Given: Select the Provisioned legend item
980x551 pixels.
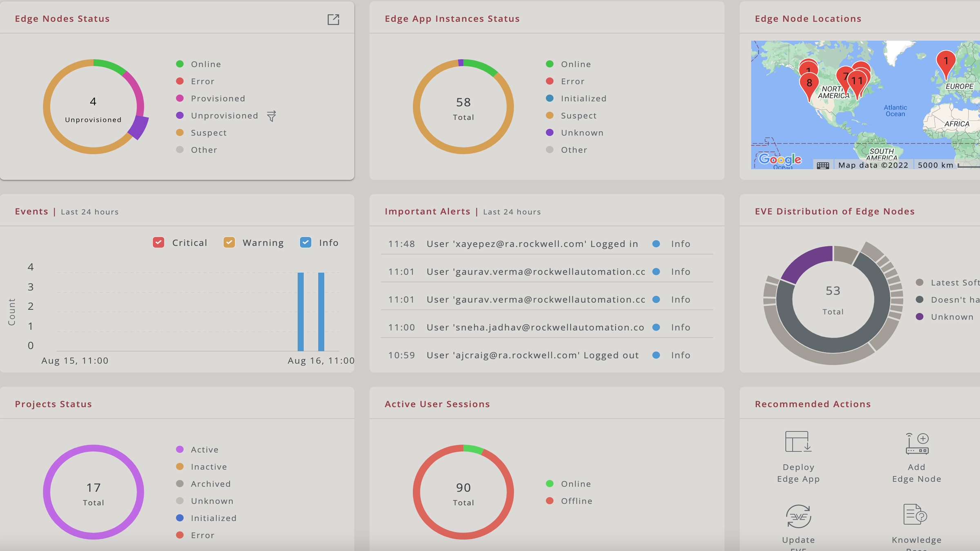Looking at the screenshot, I should pyautogui.click(x=218, y=98).
